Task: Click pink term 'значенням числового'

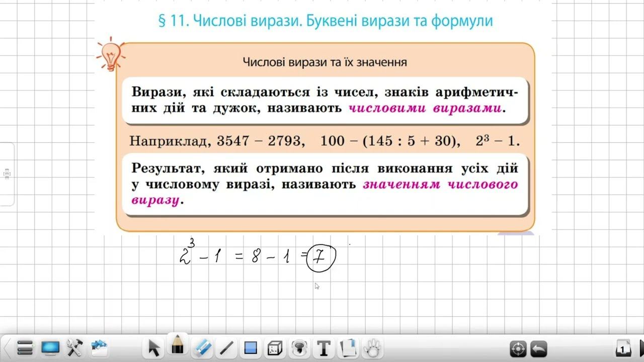Action: (x=440, y=185)
